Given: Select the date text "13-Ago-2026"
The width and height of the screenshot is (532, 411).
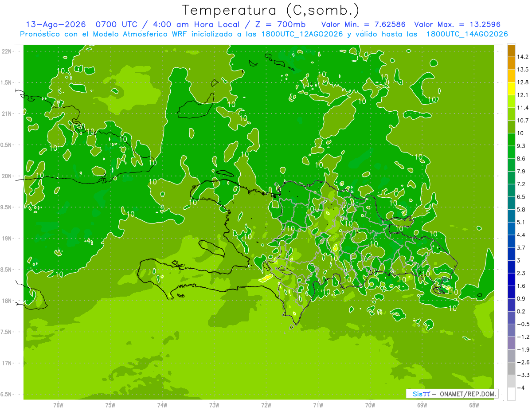Looking at the screenshot, I should point(55,24).
